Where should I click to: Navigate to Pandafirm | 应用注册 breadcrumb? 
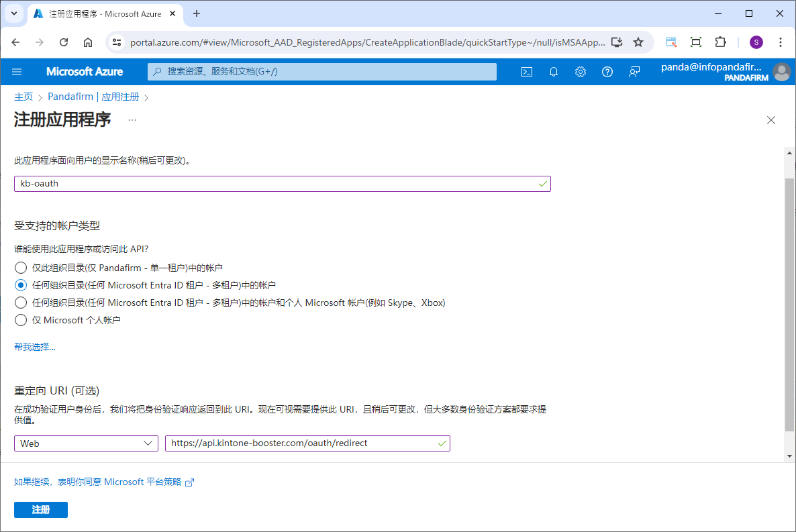[x=93, y=97]
